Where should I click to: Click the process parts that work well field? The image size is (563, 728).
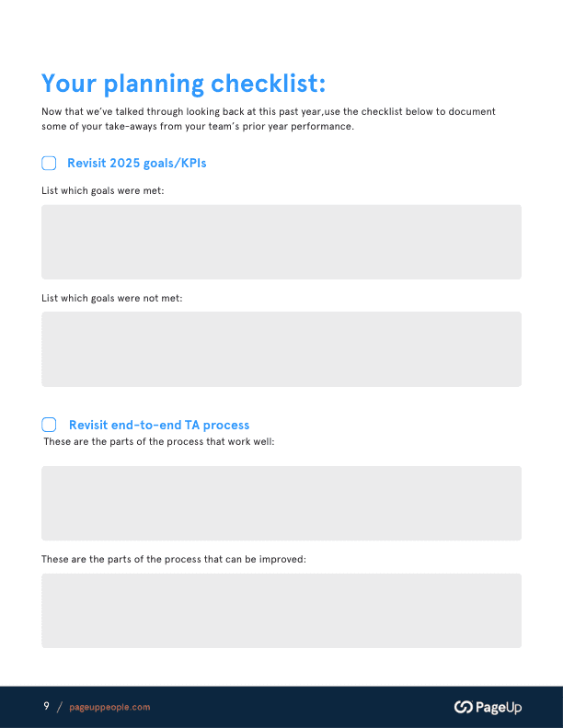281,503
